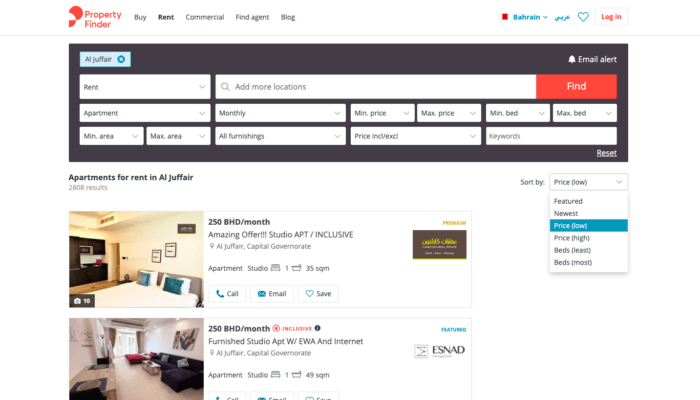Collapse the Sort by Price (low) dropdown
Screen dimensions: 700x400
(588, 182)
